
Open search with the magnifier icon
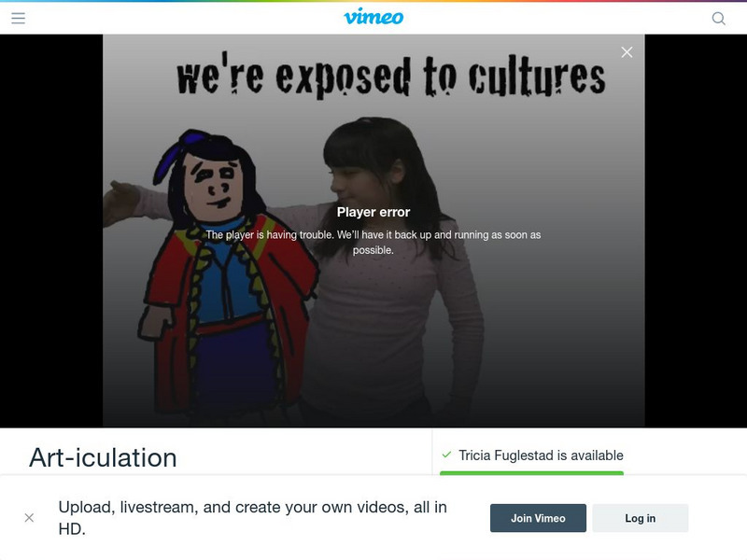point(718,19)
